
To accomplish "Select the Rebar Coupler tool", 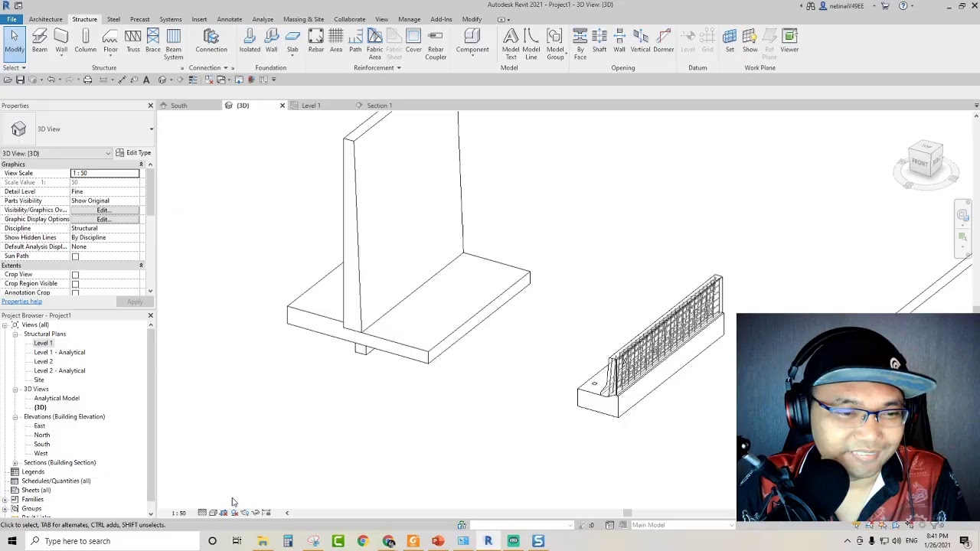I will (x=436, y=44).
